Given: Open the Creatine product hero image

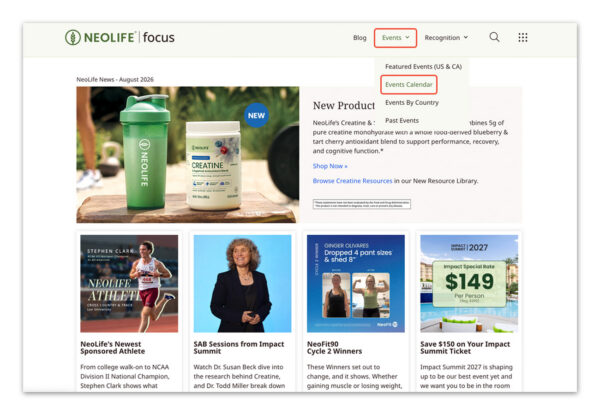Looking at the screenshot, I should 188,155.
